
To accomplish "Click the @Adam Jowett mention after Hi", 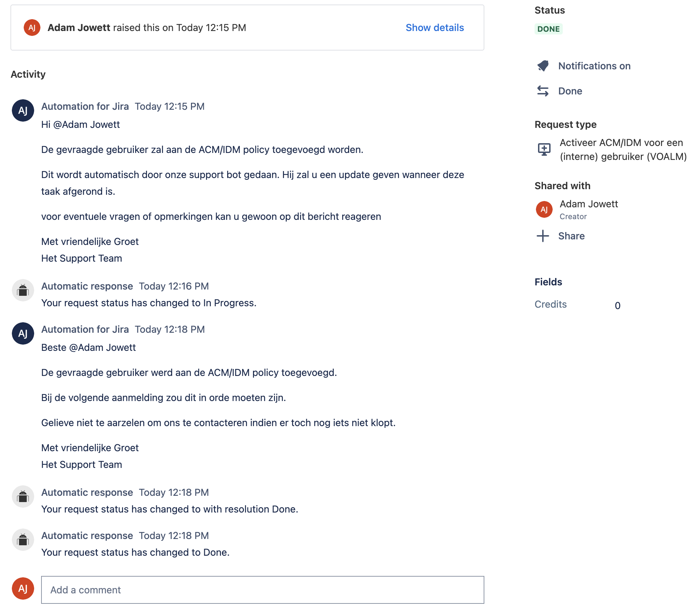I will click(x=86, y=124).
